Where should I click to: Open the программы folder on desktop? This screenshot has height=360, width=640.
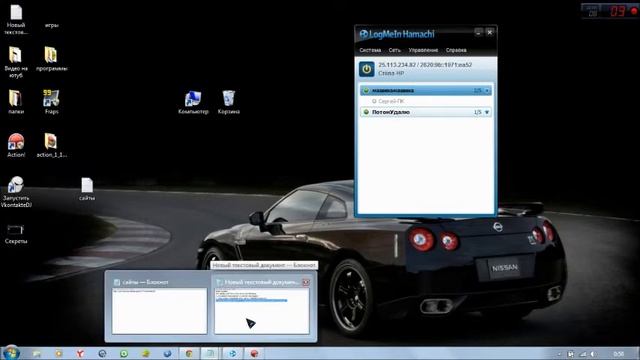coord(51,59)
